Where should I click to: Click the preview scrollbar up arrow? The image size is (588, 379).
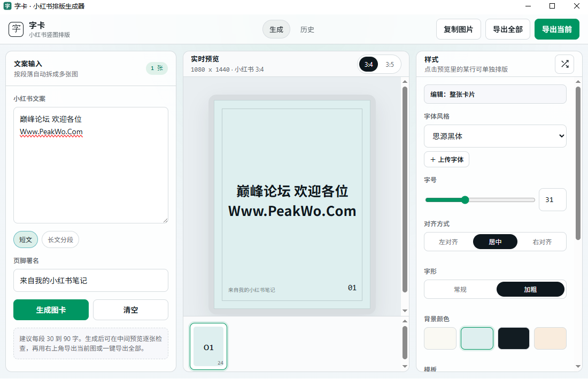click(x=405, y=81)
